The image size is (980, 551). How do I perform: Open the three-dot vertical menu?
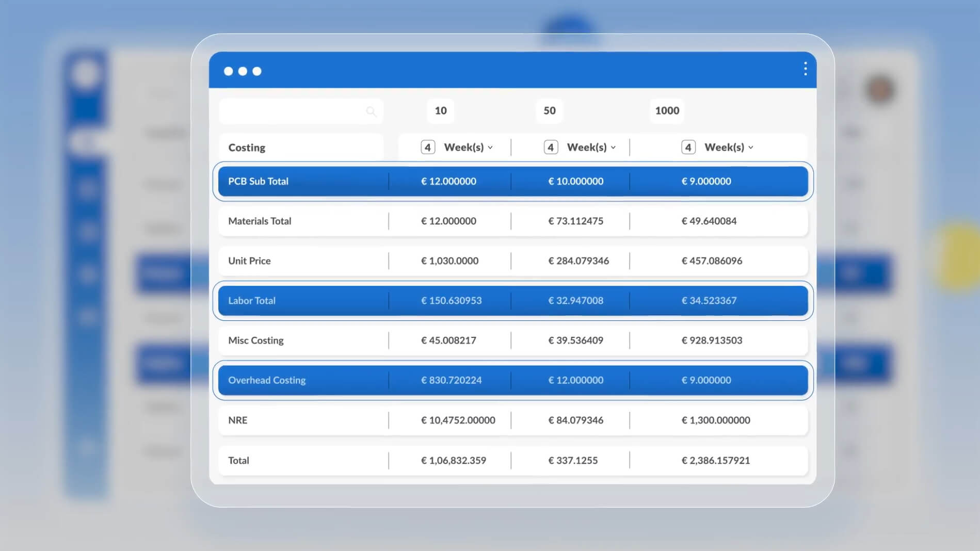tap(805, 69)
